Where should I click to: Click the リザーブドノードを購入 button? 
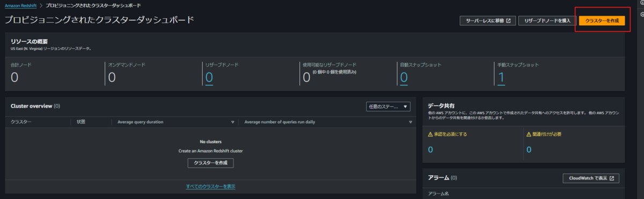547,20
